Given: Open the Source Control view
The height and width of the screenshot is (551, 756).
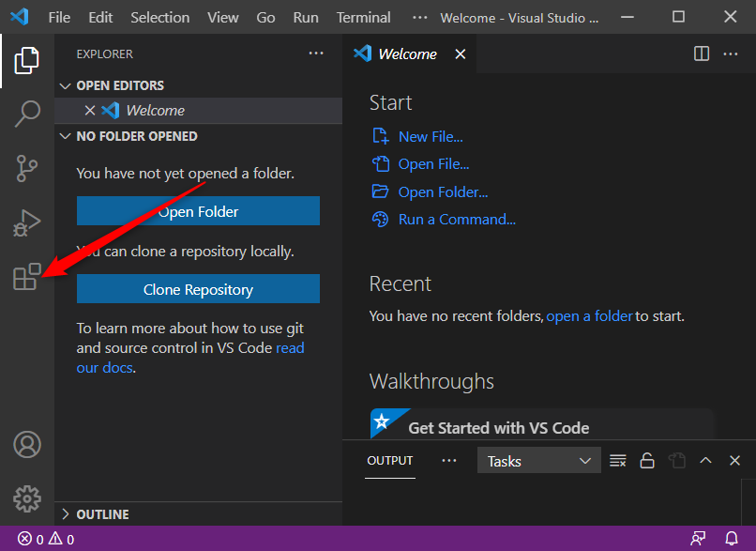Looking at the screenshot, I should (x=27, y=168).
